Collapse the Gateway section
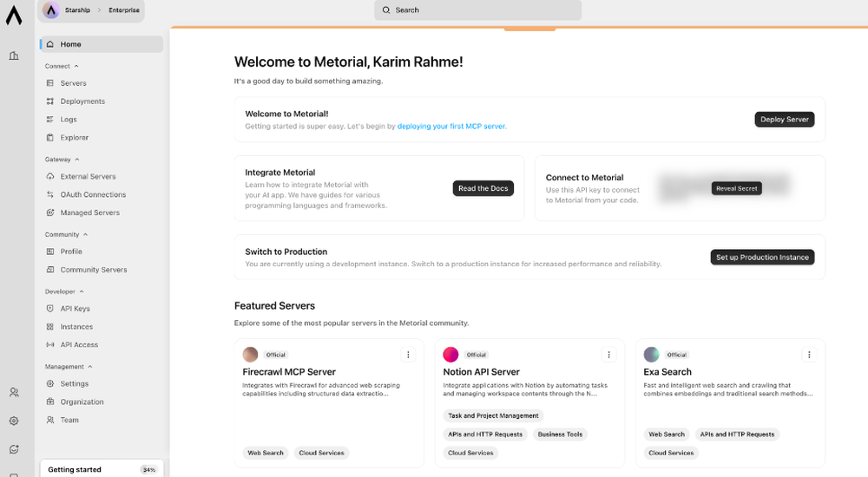The image size is (868, 477). [62, 160]
